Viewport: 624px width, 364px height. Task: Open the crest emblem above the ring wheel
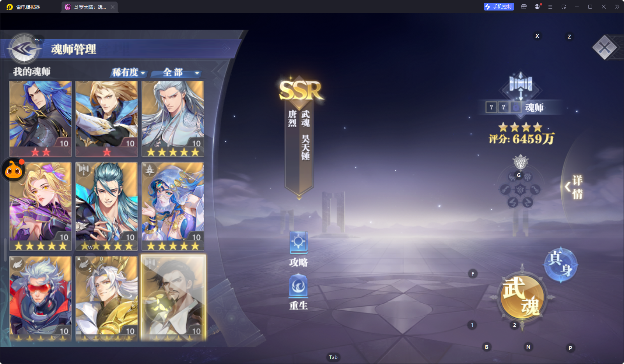pos(520,162)
